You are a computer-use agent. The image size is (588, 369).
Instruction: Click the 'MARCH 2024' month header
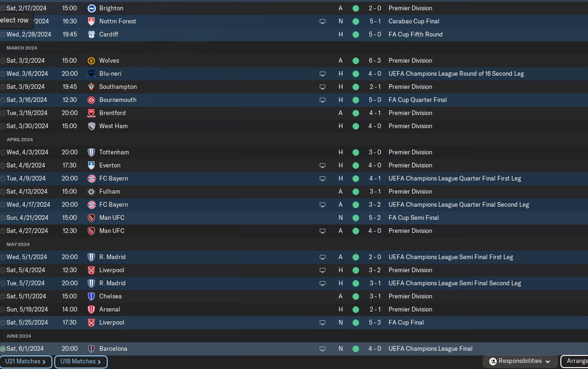pyautogui.click(x=22, y=48)
